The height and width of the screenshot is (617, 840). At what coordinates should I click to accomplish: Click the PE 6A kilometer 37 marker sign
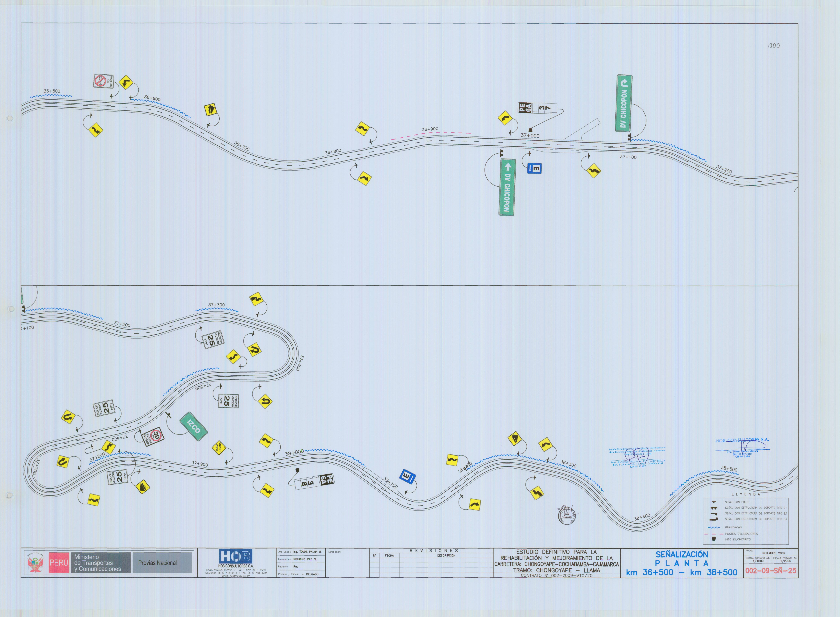pos(537,108)
